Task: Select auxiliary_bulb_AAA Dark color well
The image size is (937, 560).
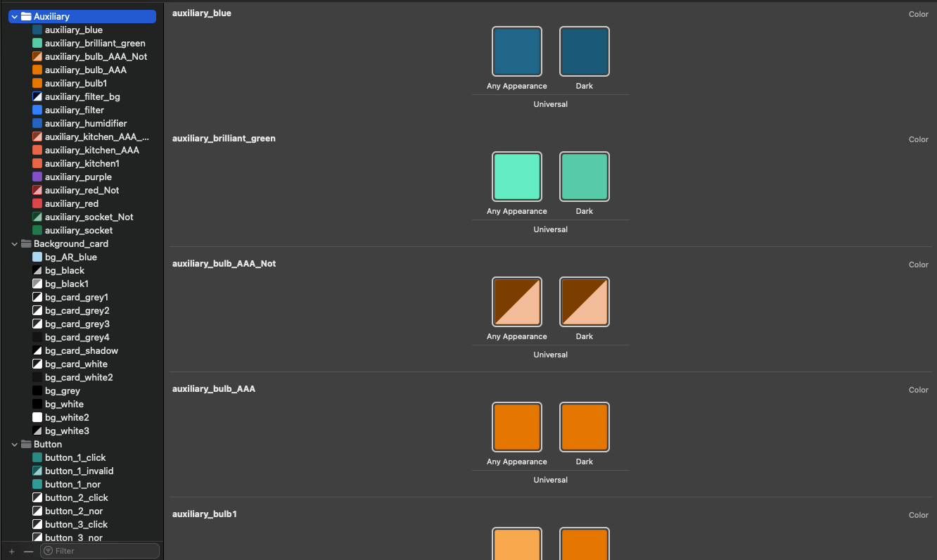Action: tap(585, 427)
